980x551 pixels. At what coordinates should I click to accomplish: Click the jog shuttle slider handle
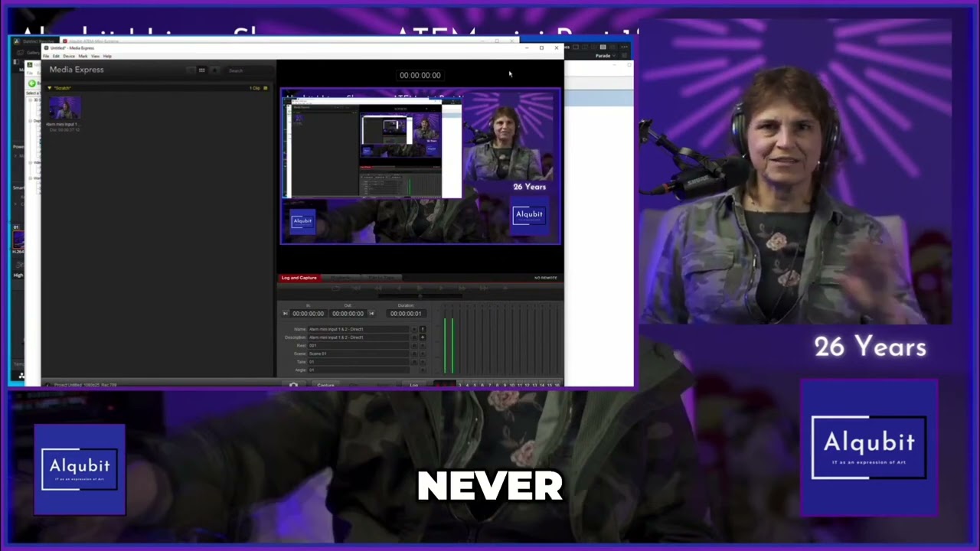420,295
